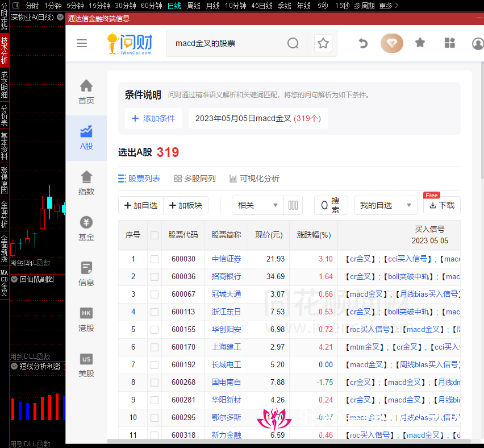Viewport: 484px width, 448px height.
Task: Switch to 股票列表 view tab
Action: 139,179
